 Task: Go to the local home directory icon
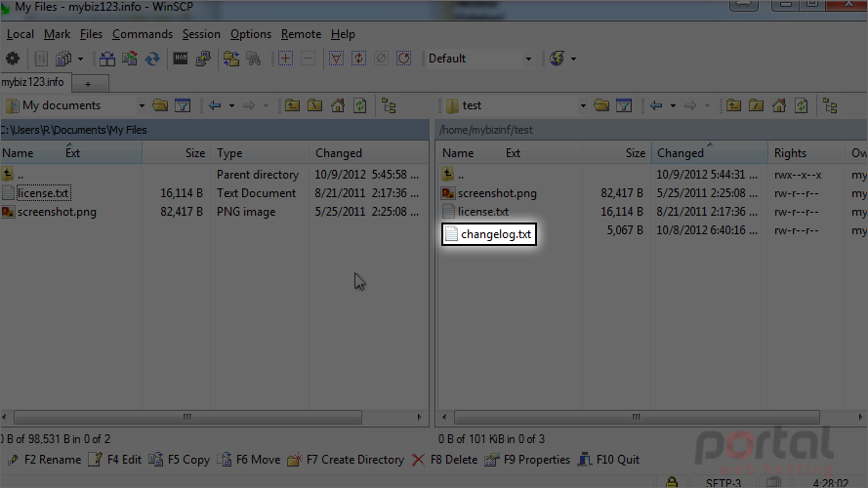point(338,105)
